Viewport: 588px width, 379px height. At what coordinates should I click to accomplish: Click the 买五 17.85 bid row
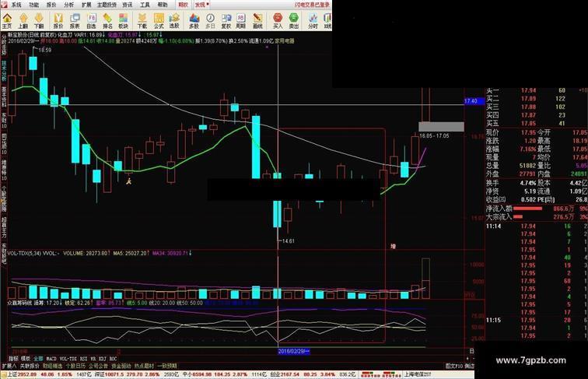[x=536, y=124]
